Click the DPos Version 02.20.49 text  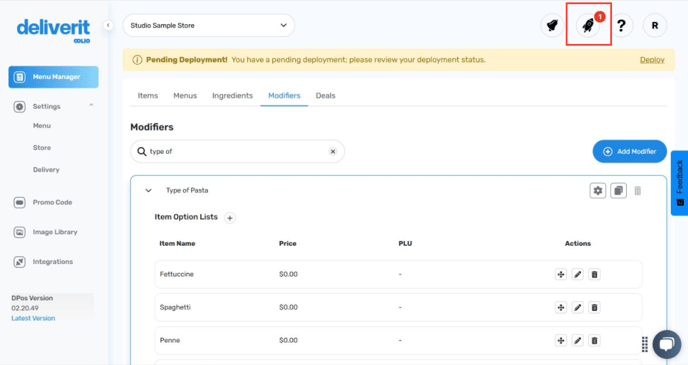click(32, 303)
